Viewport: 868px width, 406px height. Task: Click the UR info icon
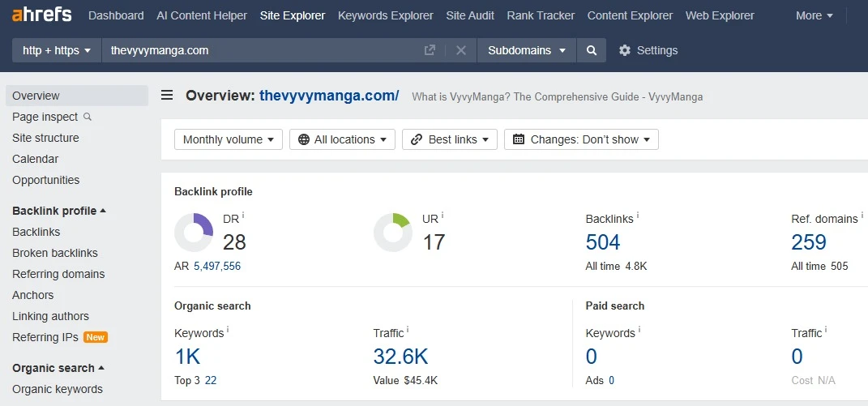tap(443, 215)
